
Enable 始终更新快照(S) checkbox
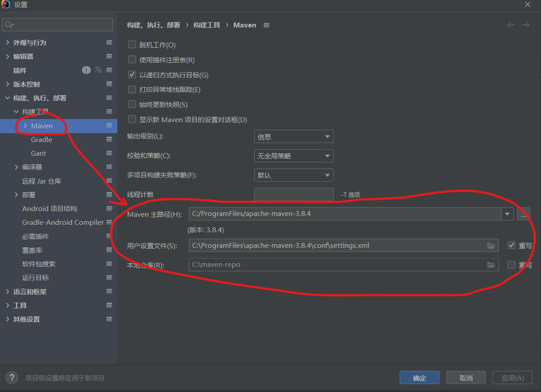click(132, 104)
